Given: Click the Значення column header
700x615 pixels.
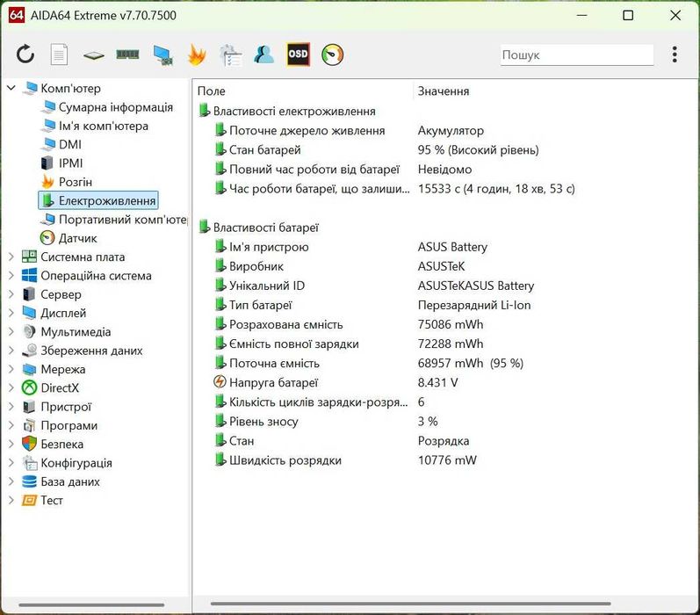Looking at the screenshot, I should click(x=443, y=91).
